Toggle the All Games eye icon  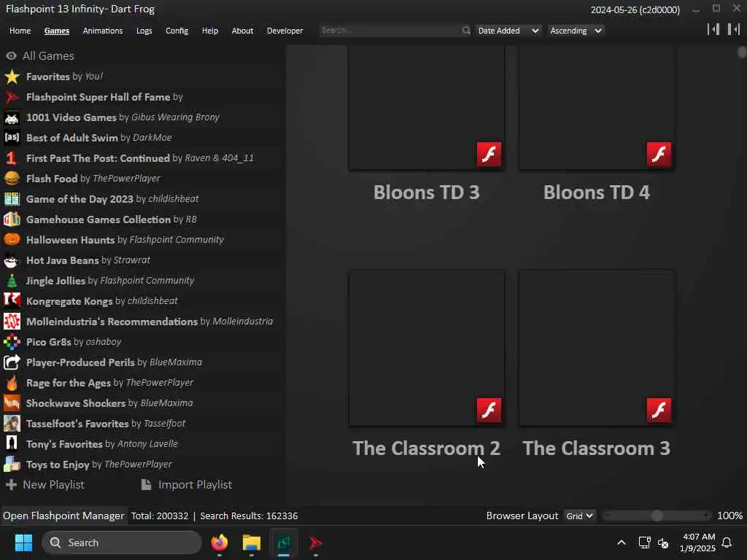(x=11, y=56)
